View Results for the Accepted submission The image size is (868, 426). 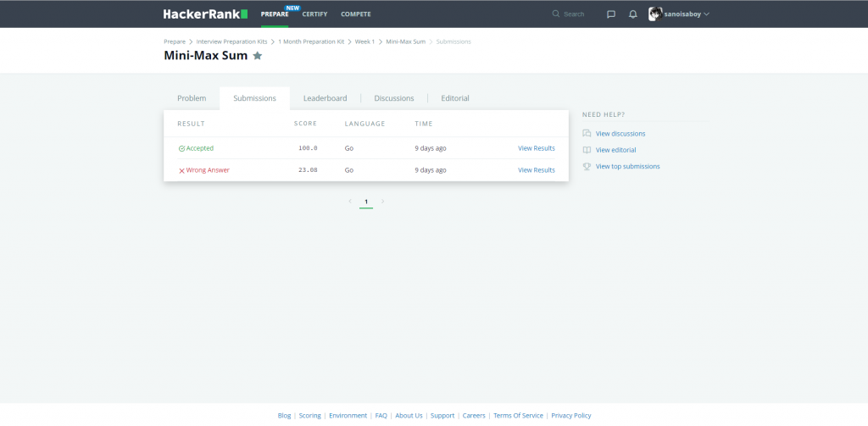[x=537, y=148]
